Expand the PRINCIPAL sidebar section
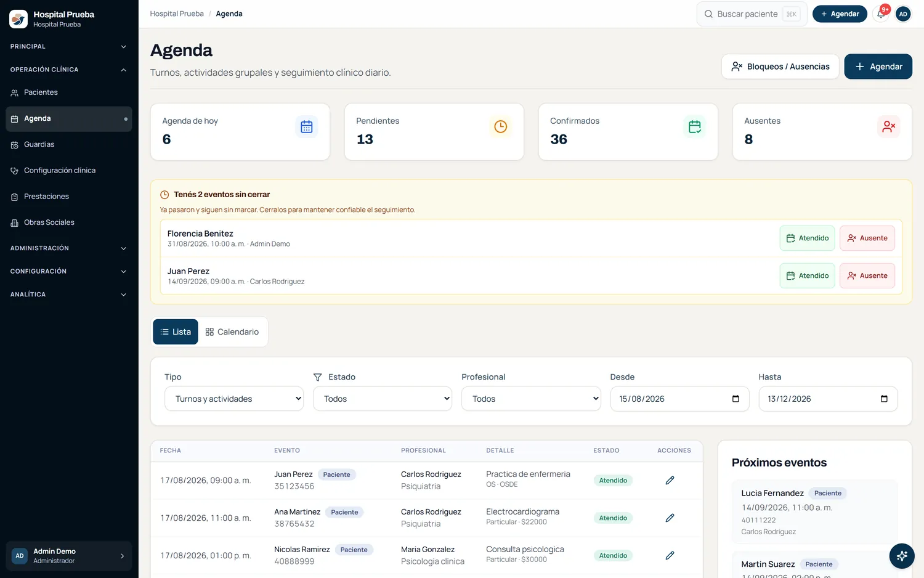 click(69, 46)
